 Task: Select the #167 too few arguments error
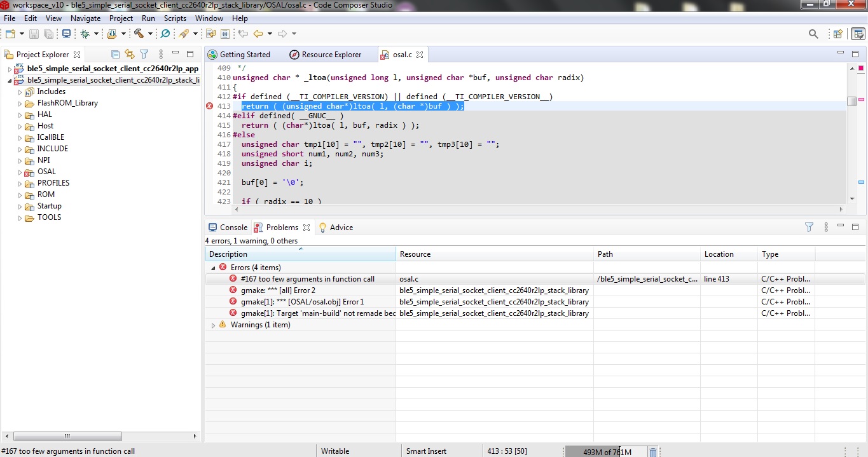pos(308,279)
